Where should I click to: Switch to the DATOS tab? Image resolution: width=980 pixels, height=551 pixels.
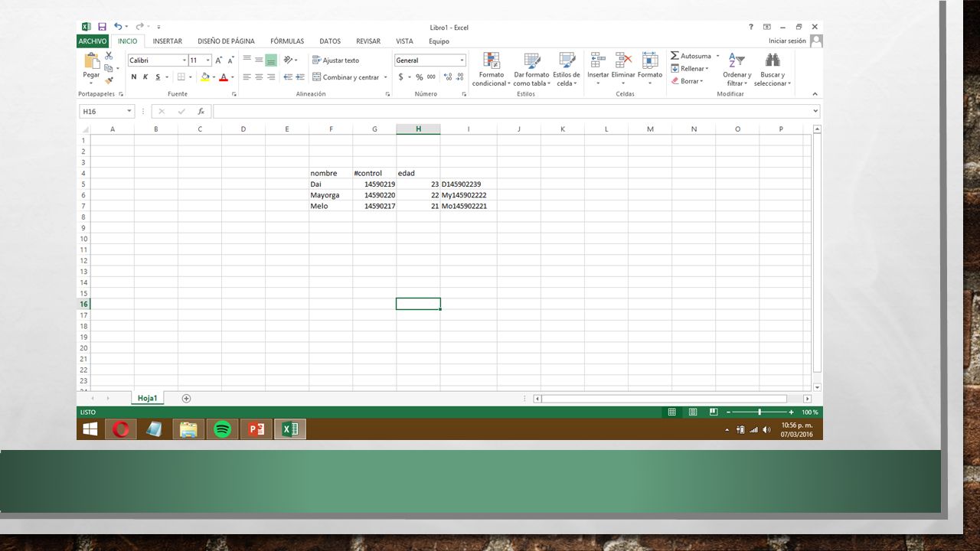[x=330, y=41]
